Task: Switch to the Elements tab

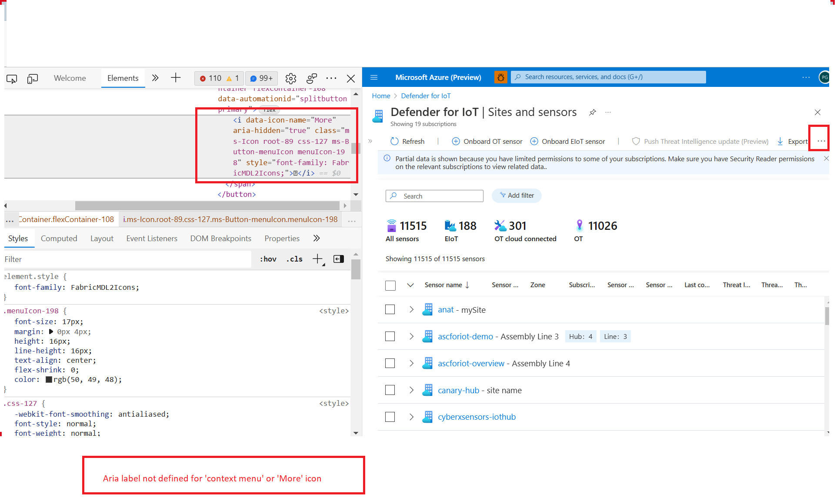Action: click(x=123, y=79)
